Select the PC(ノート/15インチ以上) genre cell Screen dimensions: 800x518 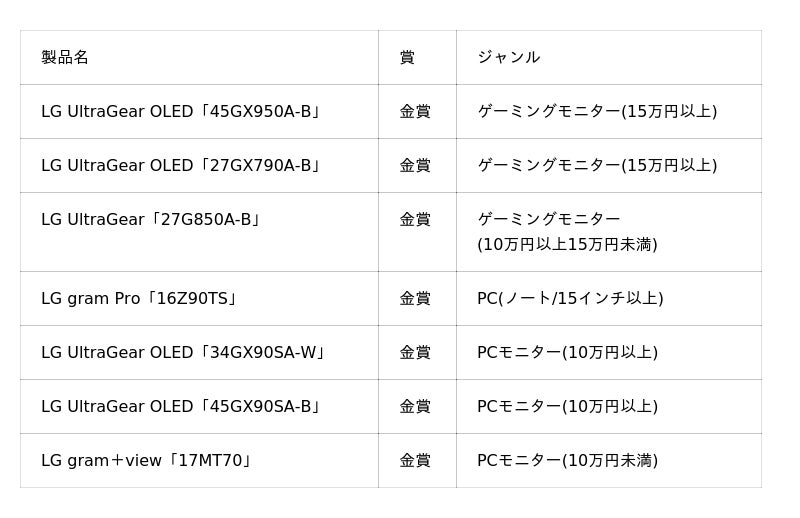tap(570, 298)
